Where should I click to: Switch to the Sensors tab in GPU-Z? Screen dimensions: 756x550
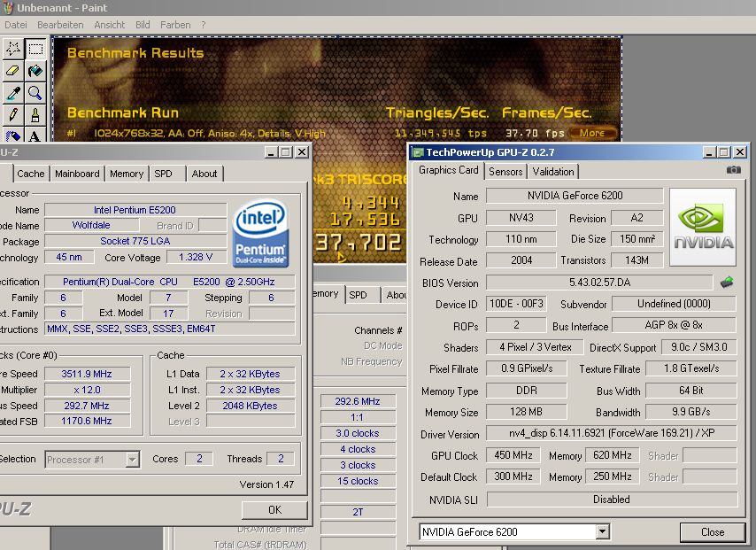(505, 171)
